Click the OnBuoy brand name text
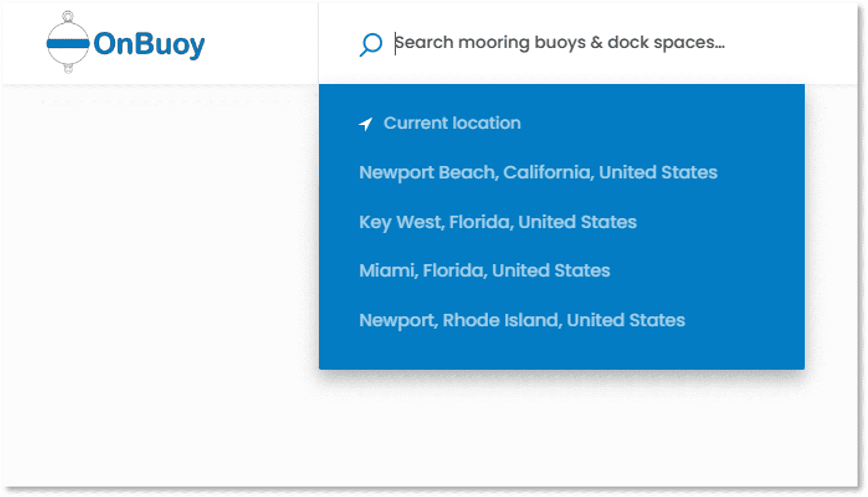The height and width of the screenshot is (497, 868). [149, 44]
